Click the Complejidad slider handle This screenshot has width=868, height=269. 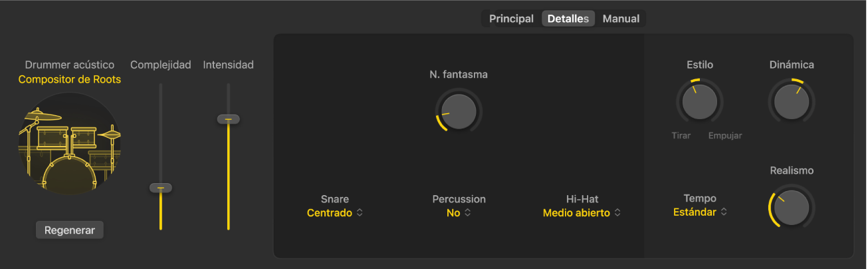[x=161, y=188]
